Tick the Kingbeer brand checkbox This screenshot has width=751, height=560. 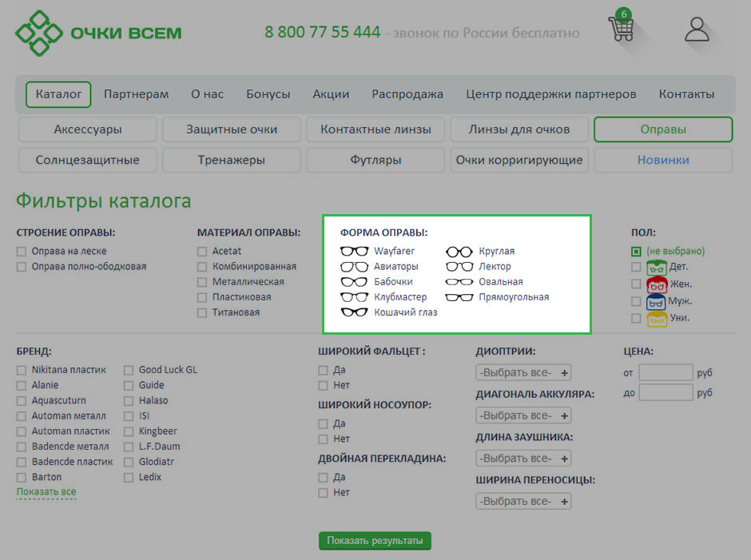(x=129, y=431)
